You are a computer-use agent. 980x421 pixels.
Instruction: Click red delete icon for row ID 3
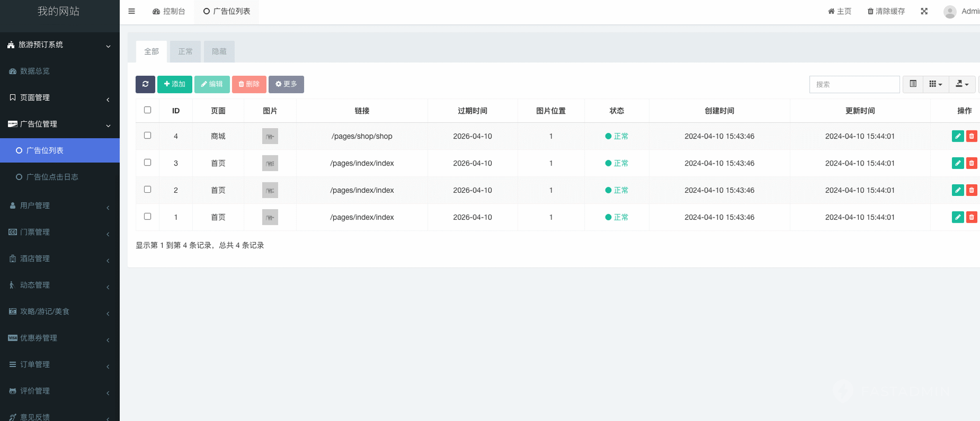point(972,163)
